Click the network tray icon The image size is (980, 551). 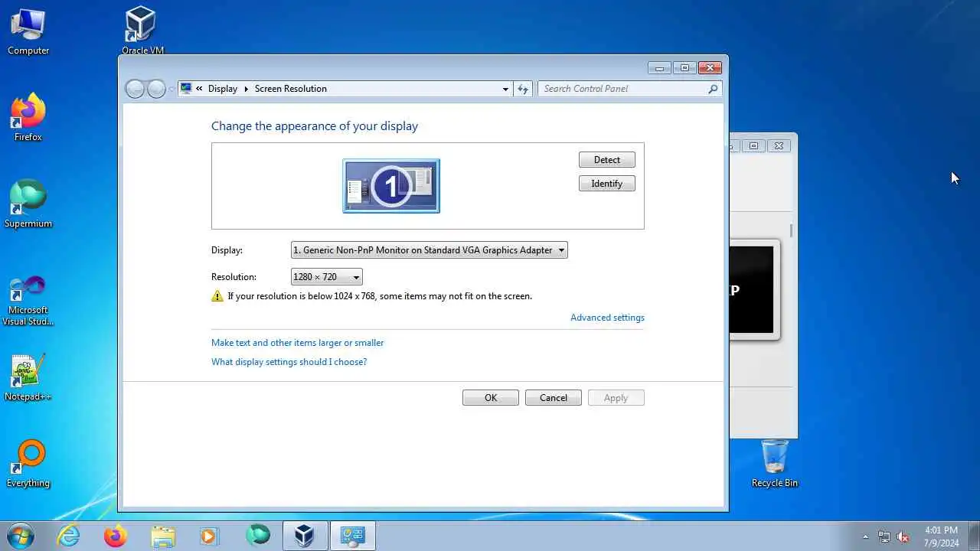884,536
